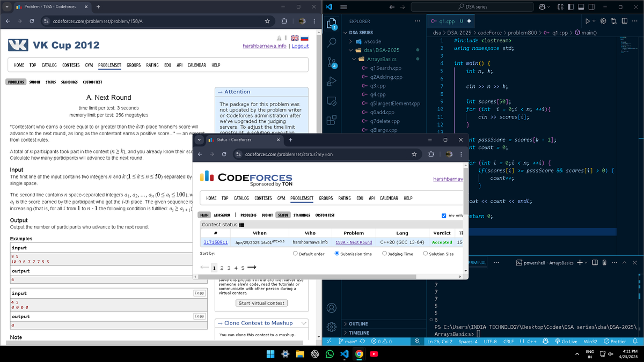Open File Explorer from the taskbar
This screenshot has height=362, width=644.
click(x=299, y=354)
